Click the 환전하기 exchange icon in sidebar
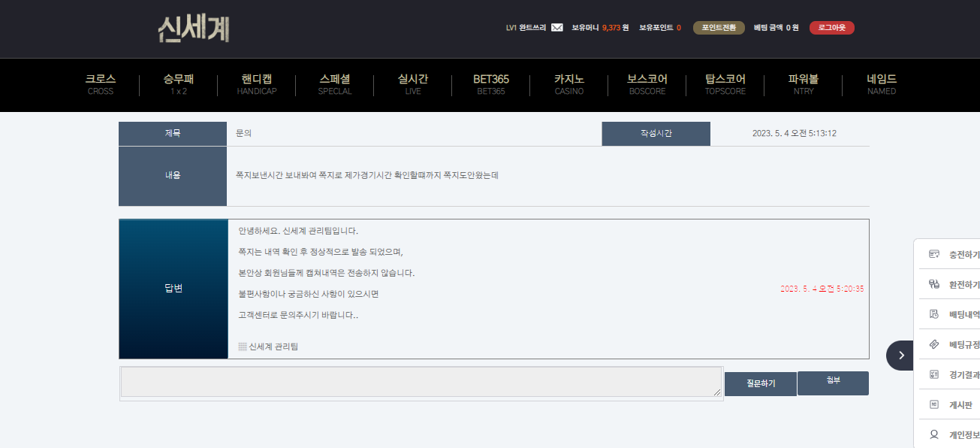The width and height of the screenshot is (980, 448). (x=934, y=284)
